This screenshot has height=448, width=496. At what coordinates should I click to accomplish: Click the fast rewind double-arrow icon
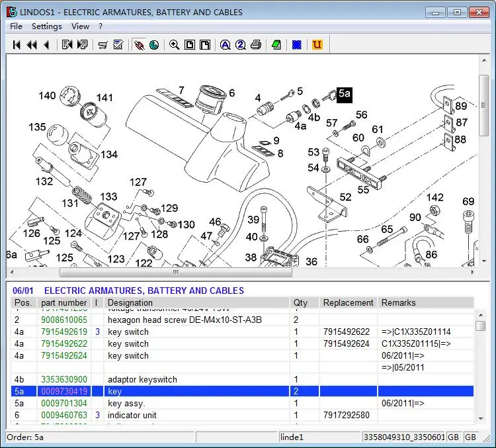tap(31, 45)
